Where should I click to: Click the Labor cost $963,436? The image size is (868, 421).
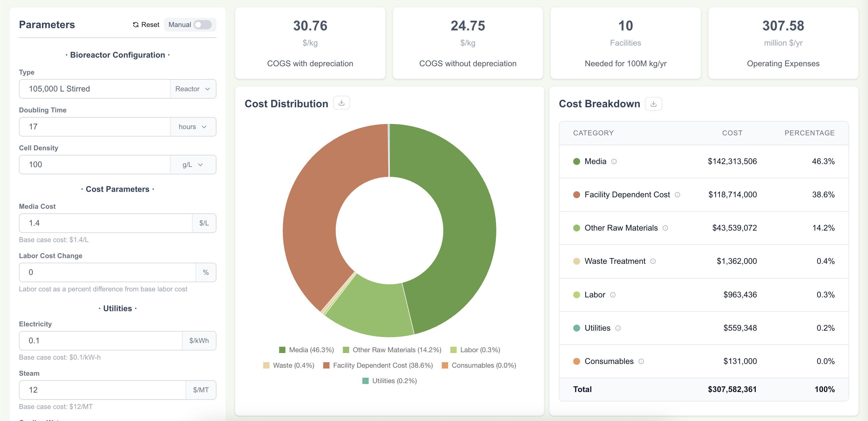(x=740, y=295)
